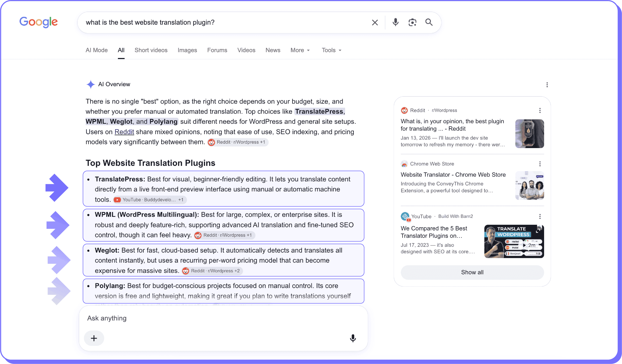
Task: Open Reddit r/Wordpress +1 chip under WPML
Action: pos(224,235)
